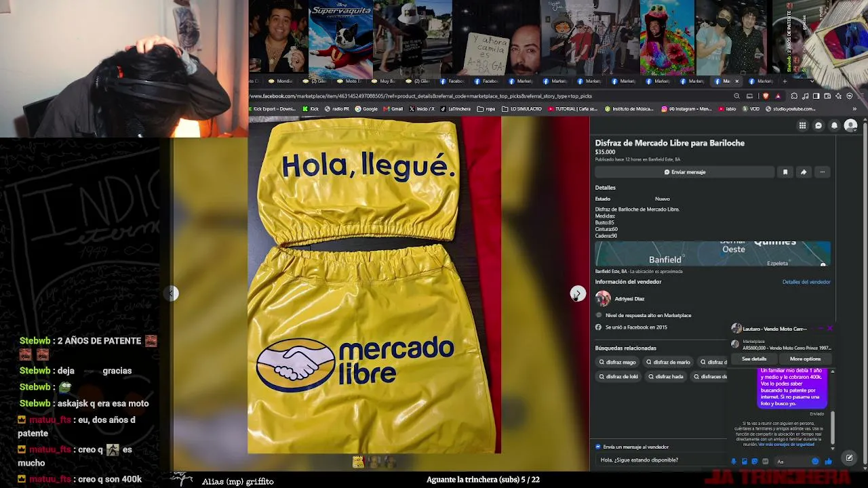Screen dimensions: 868x488
Task: Open the Instagram bookmark
Action: coord(686,108)
